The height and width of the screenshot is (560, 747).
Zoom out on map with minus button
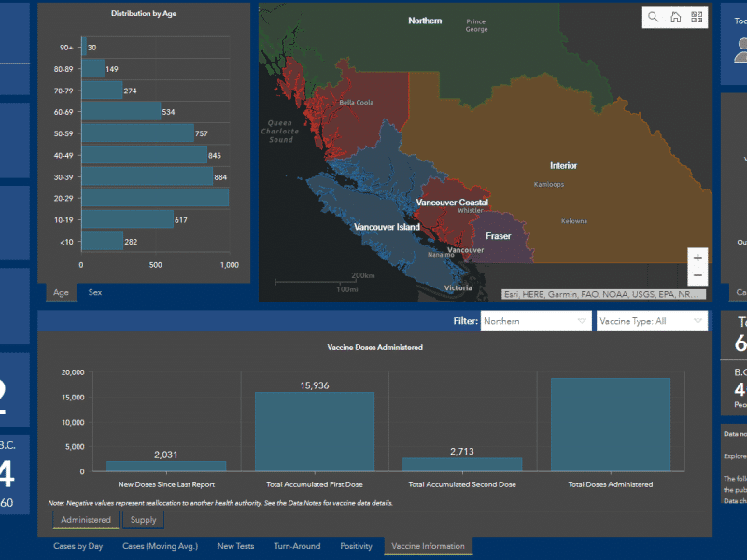coord(698,276)
